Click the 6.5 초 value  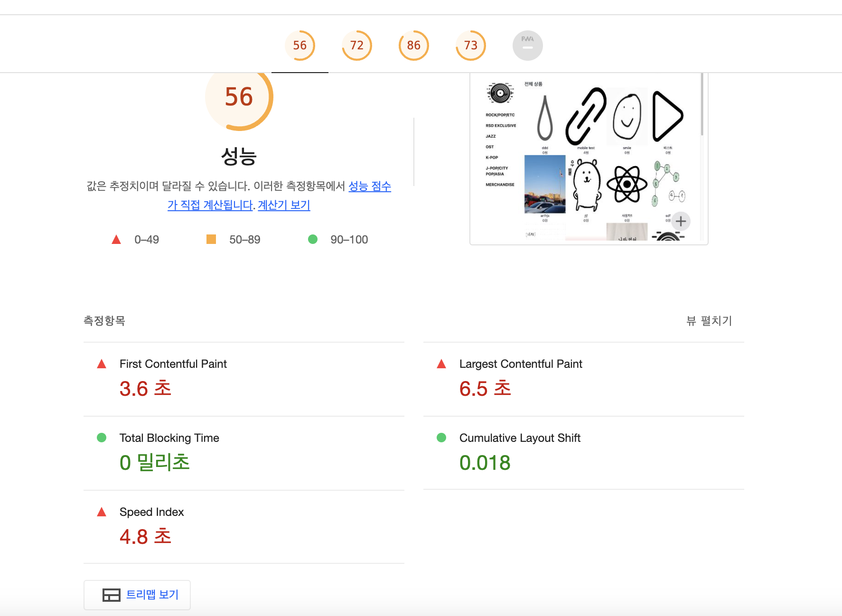[485, 389]
